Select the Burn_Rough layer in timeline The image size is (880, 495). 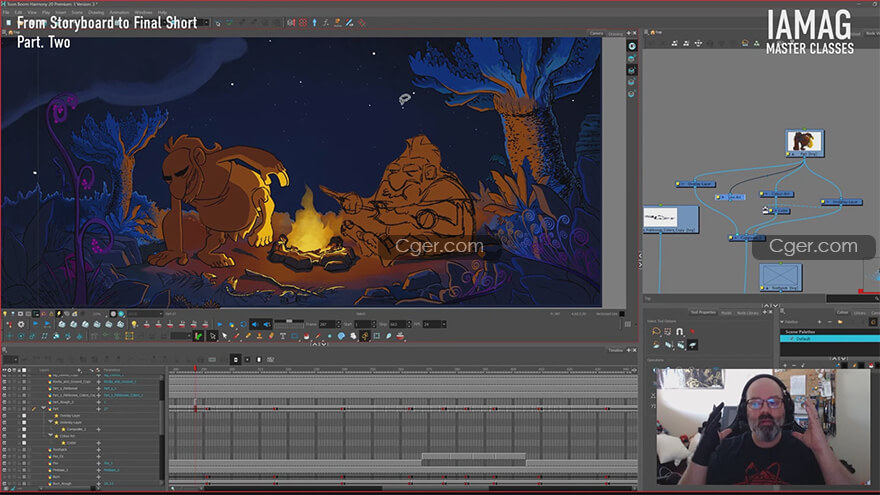(62, 484)
